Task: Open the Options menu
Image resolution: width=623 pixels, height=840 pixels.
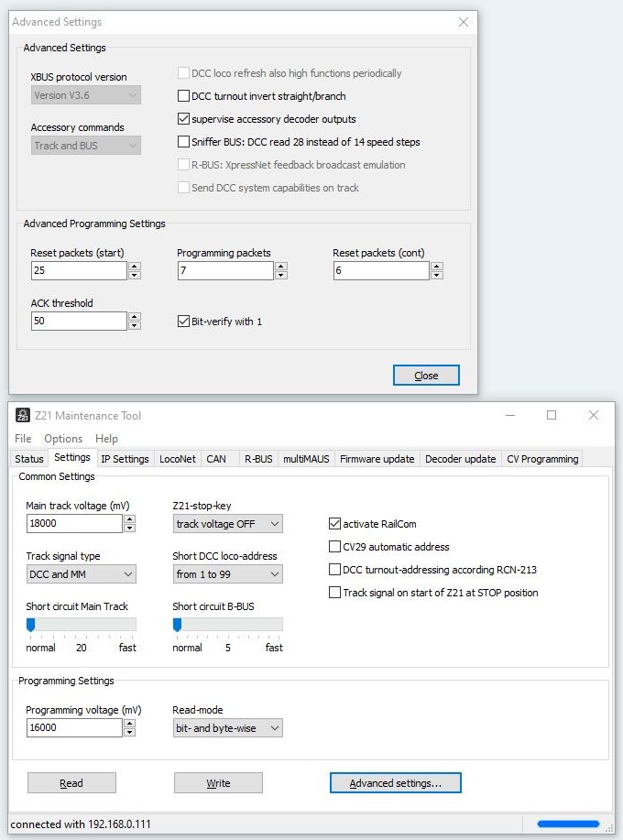Action: click(63, 438)
